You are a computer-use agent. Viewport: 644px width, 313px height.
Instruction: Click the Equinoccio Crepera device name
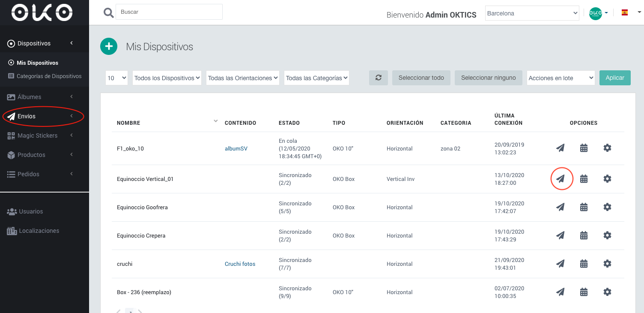141,235
